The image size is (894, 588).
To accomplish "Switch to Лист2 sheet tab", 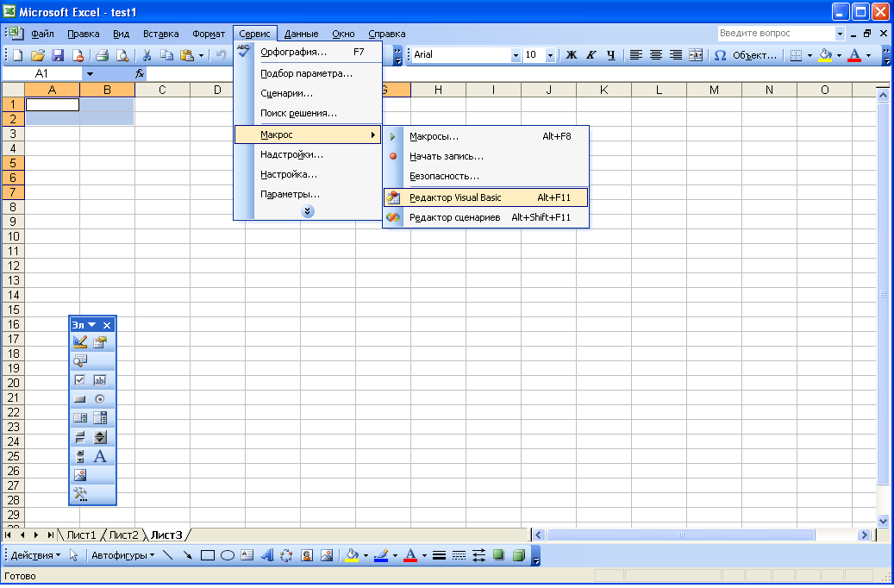I will pyautogui.click(x=124, y=535).
